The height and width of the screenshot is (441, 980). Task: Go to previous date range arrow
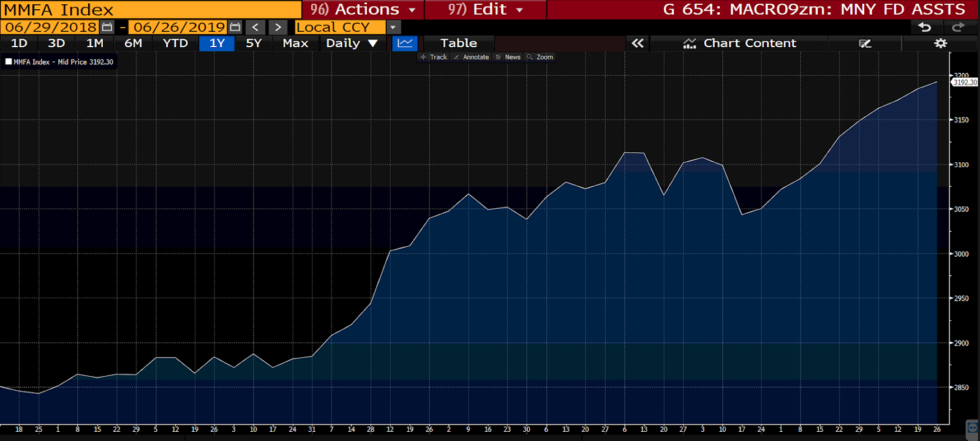[255, 27]
